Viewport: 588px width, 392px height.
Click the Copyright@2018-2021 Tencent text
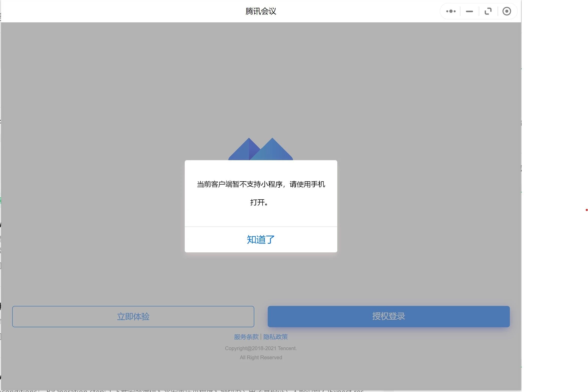[261, 348]
